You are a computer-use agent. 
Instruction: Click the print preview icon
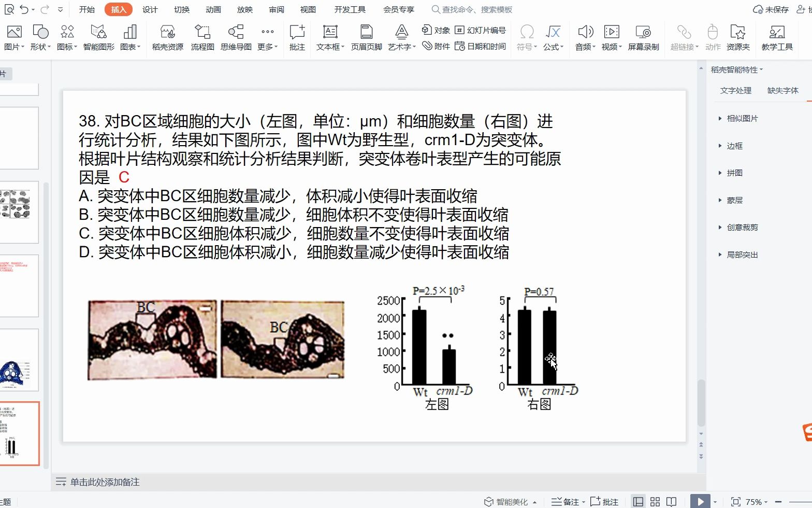pos(8,9)
